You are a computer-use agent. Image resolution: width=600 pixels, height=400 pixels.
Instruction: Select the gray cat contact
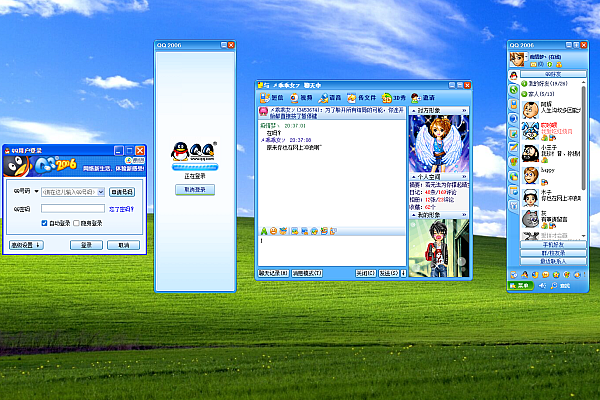click(530, 219)
